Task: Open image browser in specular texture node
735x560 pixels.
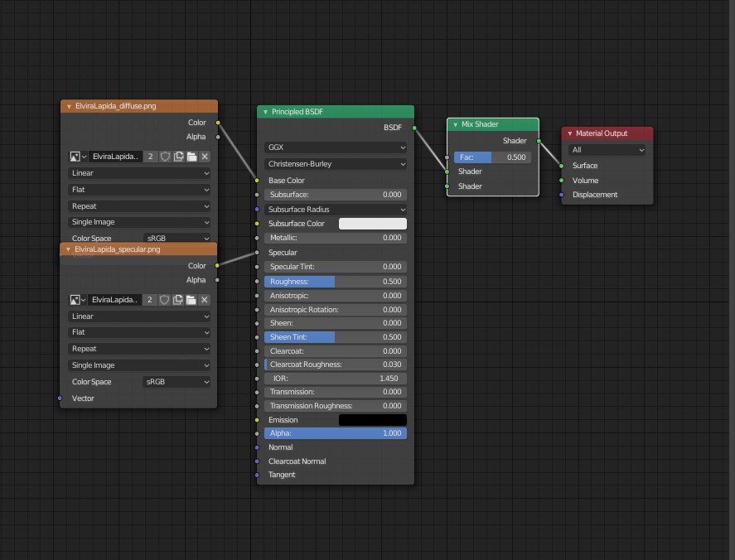Action: (78, 299)
